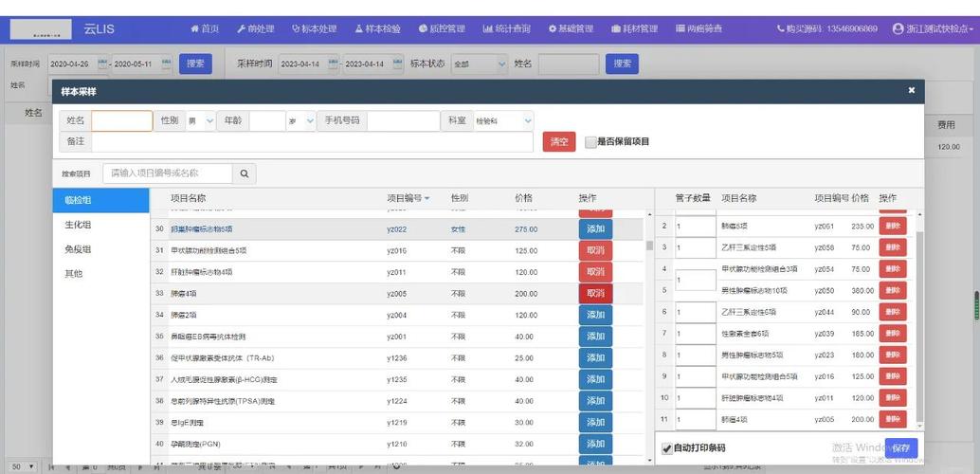Sort by 项目编号 column arrow

pos(426,198)
